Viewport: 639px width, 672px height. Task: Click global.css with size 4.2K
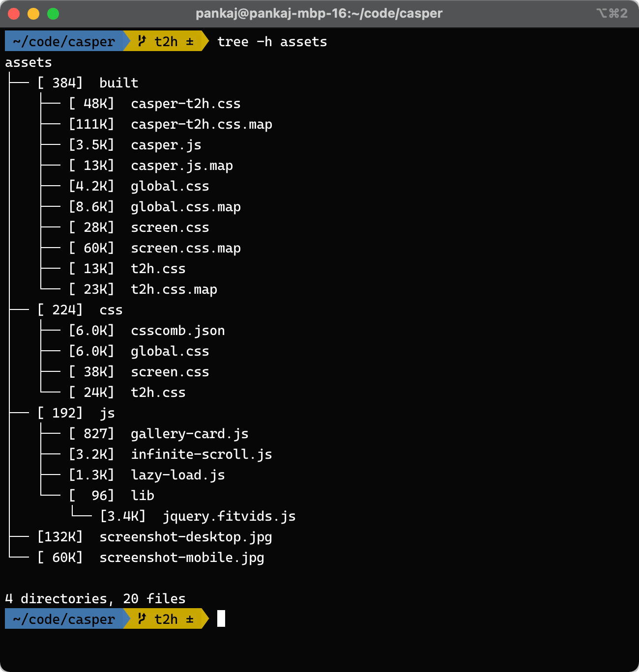point(170,186)
